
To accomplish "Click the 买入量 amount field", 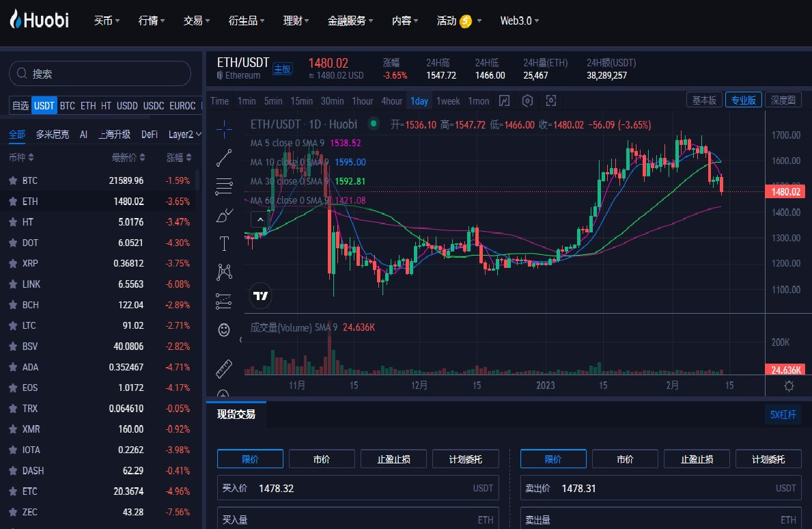I will (358, 518).
